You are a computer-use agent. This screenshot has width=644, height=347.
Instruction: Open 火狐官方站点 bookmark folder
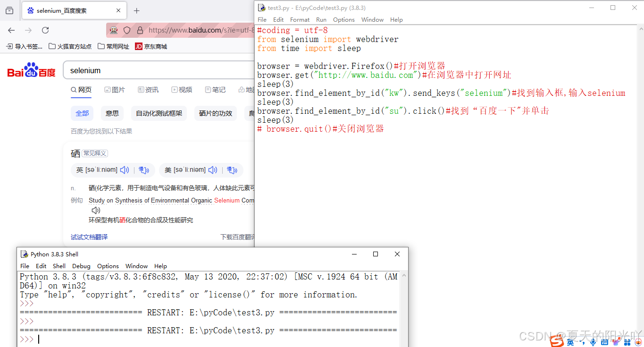(x=70, y=46)
